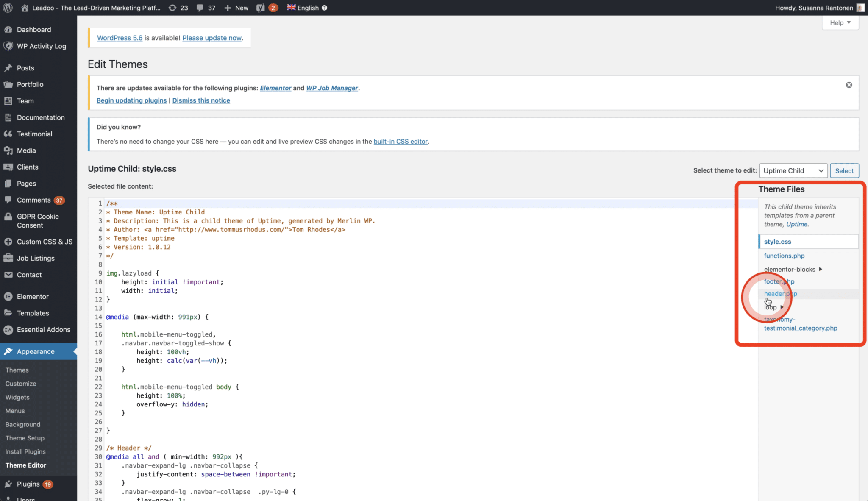
Task: Click the Templates folder icon
Action: coord(8,313)
